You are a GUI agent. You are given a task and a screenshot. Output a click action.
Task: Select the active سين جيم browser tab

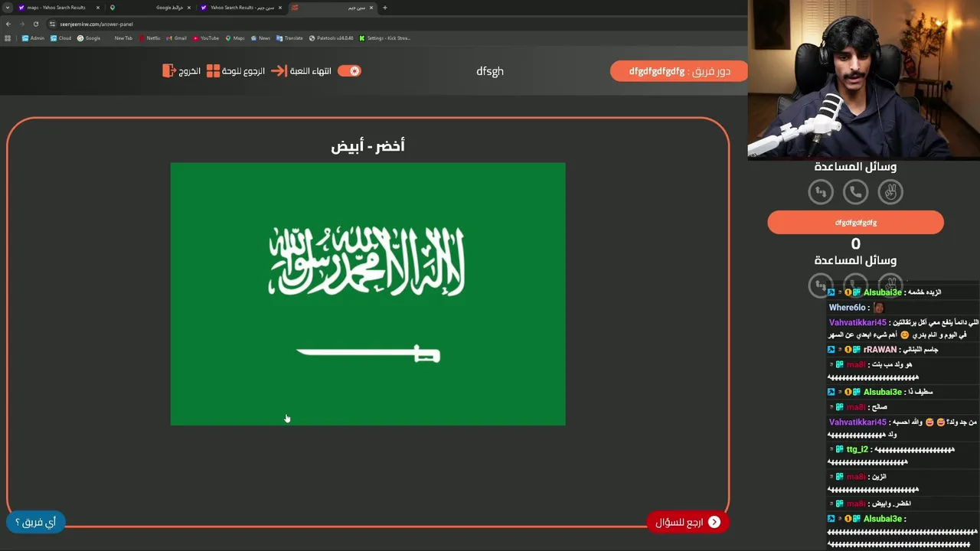coord(333,8)
